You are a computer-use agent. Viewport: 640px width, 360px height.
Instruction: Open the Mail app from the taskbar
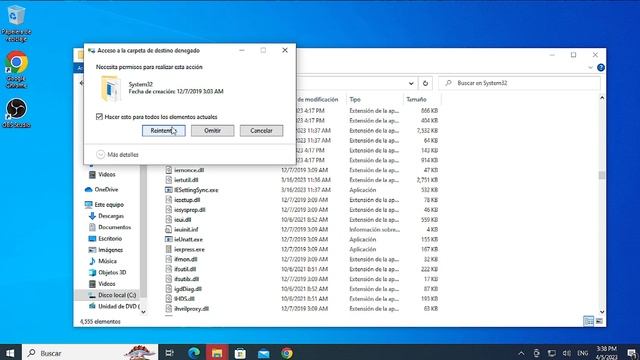tap(264, 353)
